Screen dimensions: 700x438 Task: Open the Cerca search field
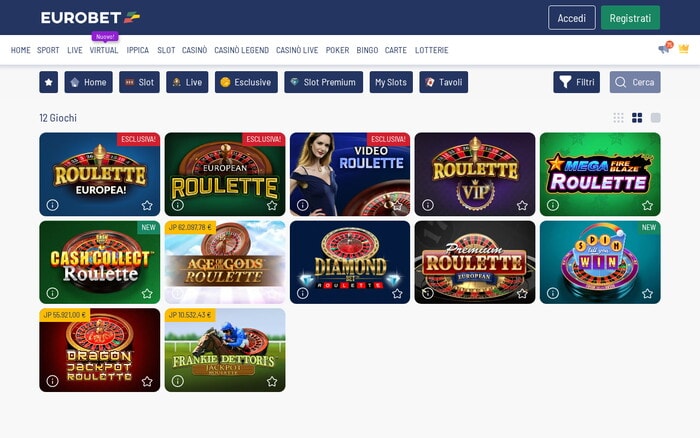pos(635,82)
